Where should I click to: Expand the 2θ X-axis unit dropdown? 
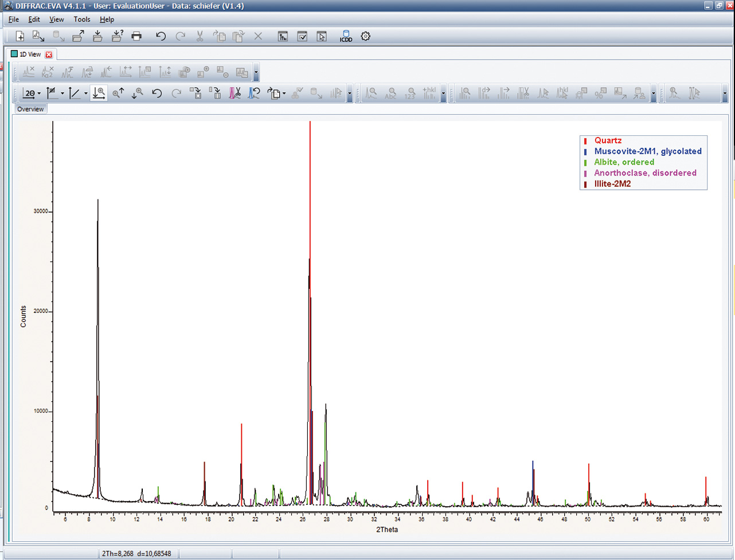39,93
